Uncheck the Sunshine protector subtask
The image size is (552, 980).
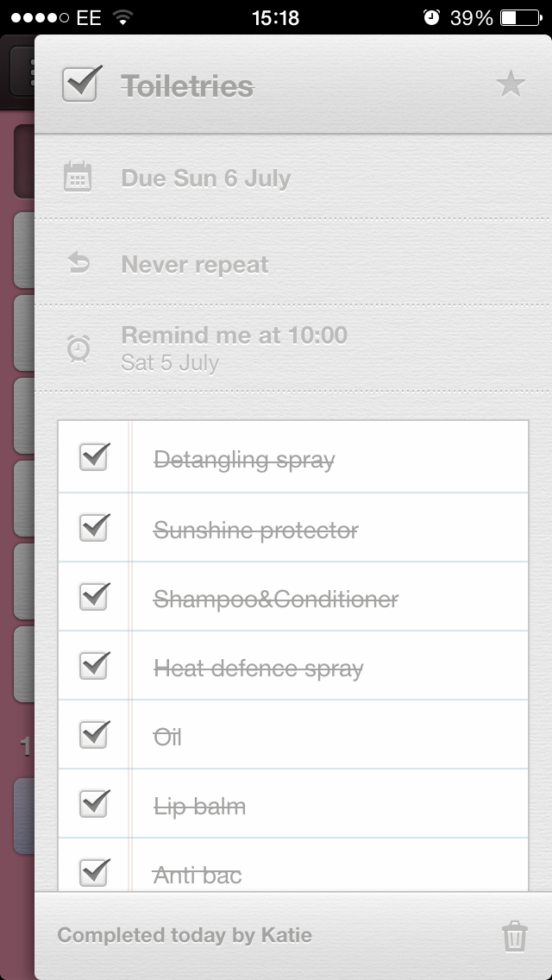click(x=94, y=527)
